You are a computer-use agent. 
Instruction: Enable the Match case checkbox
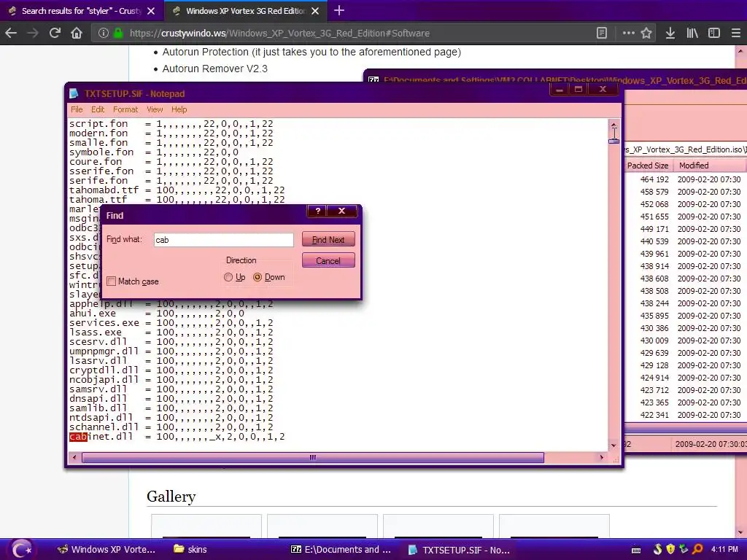[x=112, y=281]
